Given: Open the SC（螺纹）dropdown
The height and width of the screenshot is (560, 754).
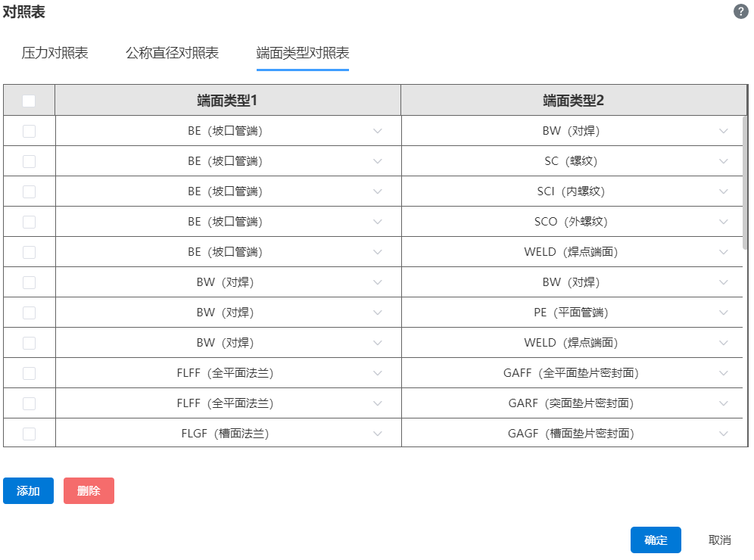Looking at the screenshot, I should click(724, 161).
